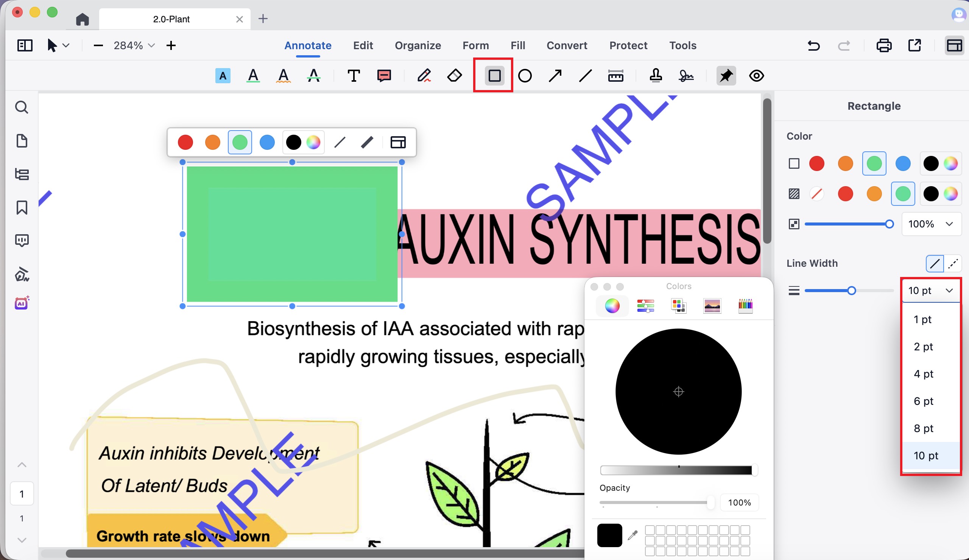Select the Signature tool
Image resolution: width=969 pixels, height=560 pixels.
point(686,76)
